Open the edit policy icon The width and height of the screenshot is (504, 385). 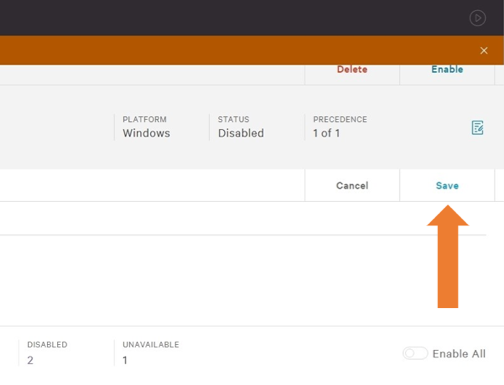[477, 128]
